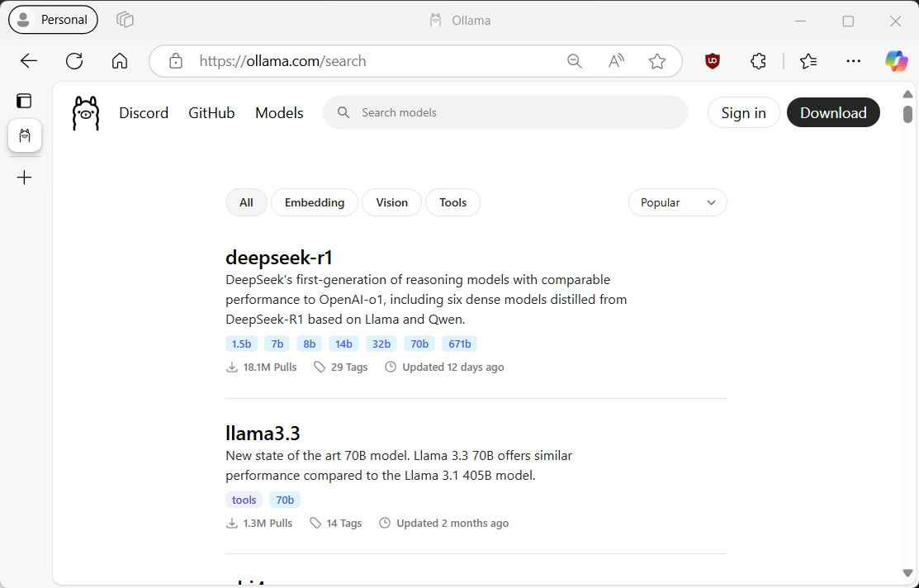This screenshot has width=919, height=588.
Task: Open the browser home page
Action: 120,61
